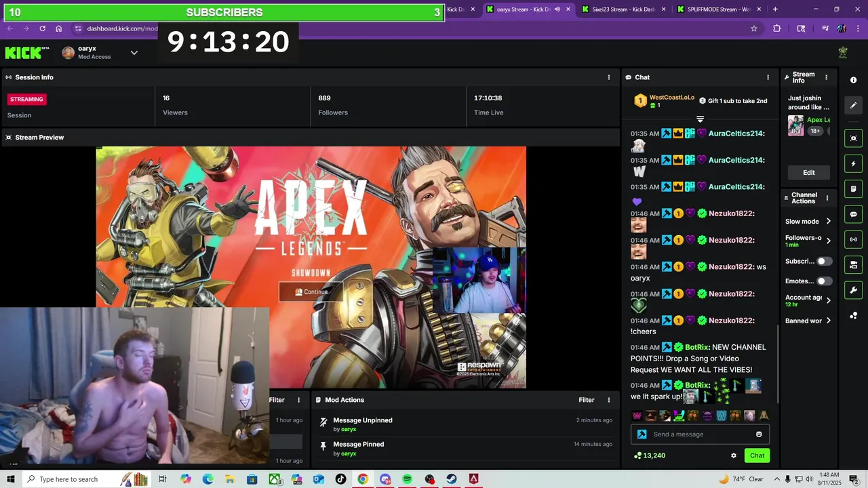
Task: Close the SPLIFFMODE Stream tab
Action: point(758,9)
